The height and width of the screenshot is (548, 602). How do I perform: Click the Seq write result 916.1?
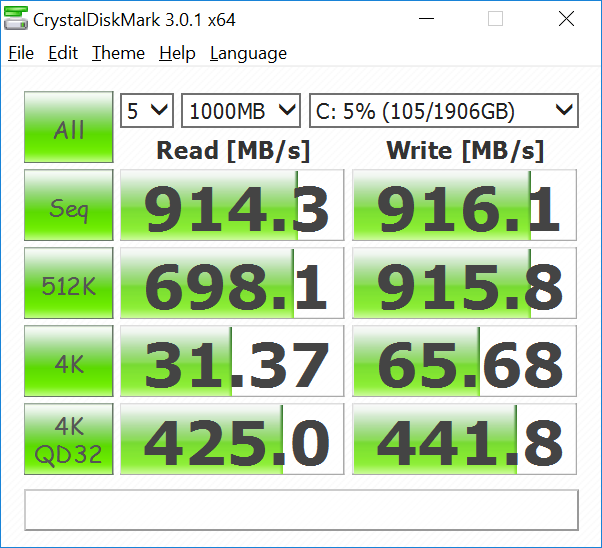point(464,205)
